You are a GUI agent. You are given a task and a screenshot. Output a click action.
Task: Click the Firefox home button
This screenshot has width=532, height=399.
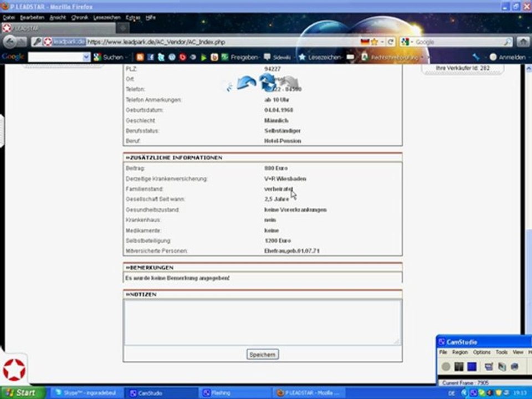point(523,42)
